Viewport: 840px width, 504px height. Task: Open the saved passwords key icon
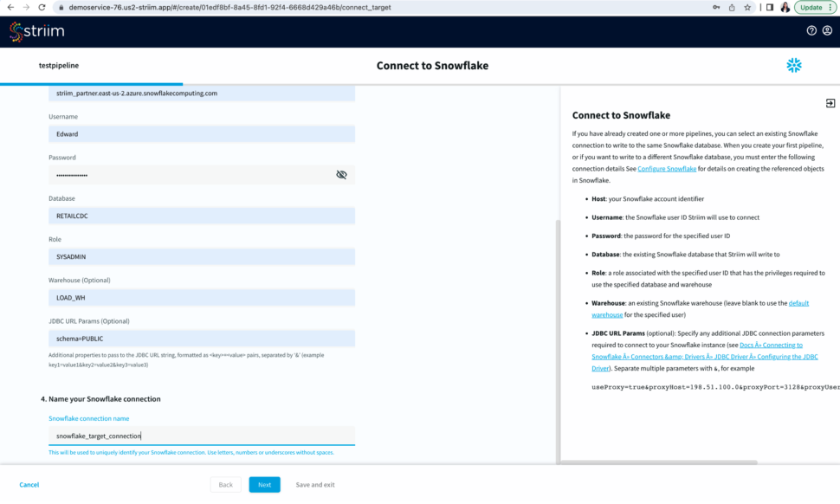[714, 7]
